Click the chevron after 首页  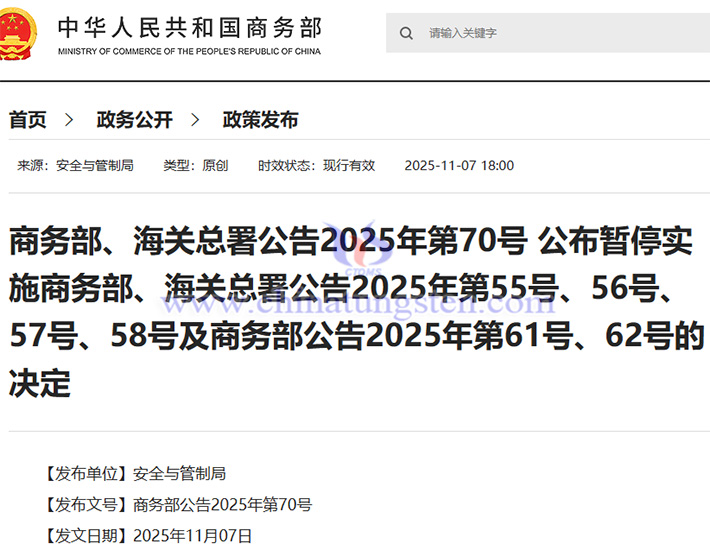69,120
